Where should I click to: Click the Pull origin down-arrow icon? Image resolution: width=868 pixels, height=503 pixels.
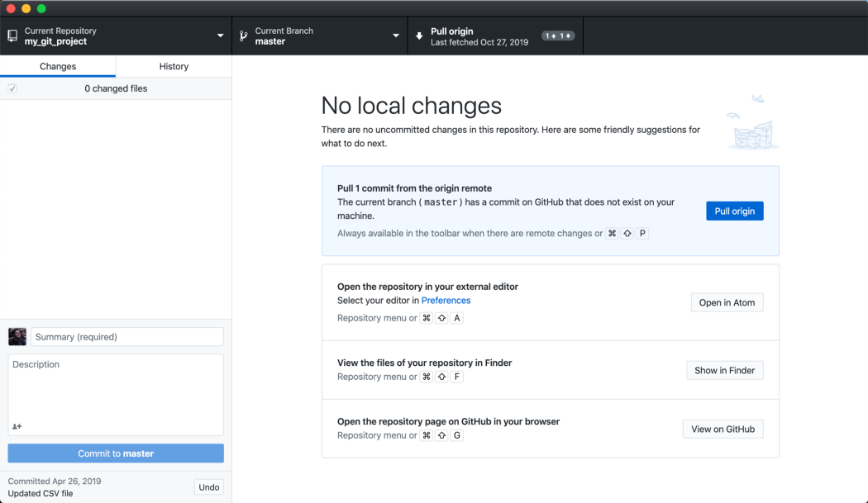(419, 36)
